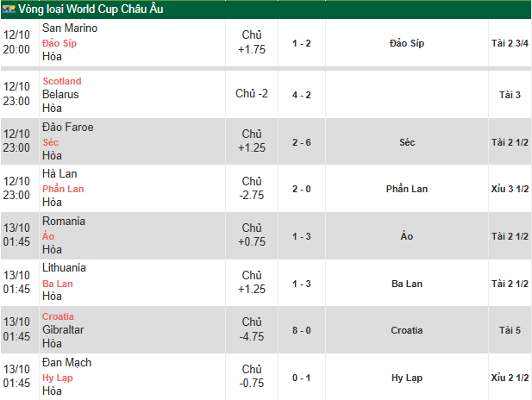Open the Đan Mạch team name
This screenshot has width=532, height=400.
[66, 362]
